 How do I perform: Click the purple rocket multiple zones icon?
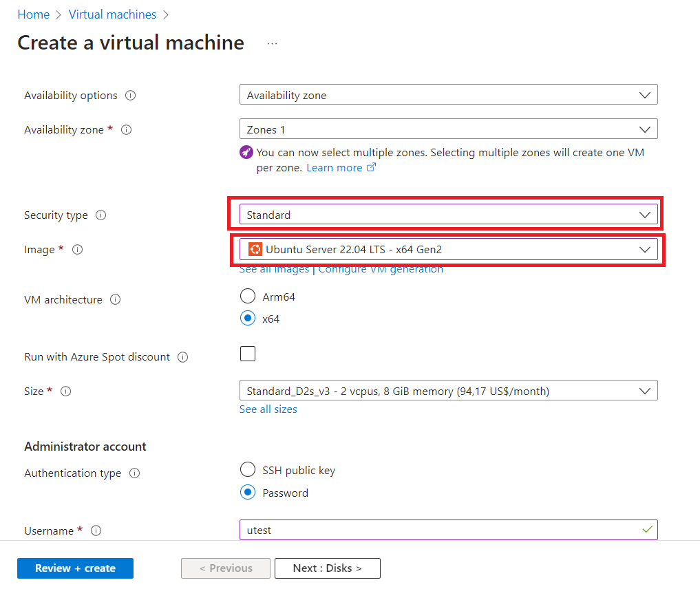[246, 152]
